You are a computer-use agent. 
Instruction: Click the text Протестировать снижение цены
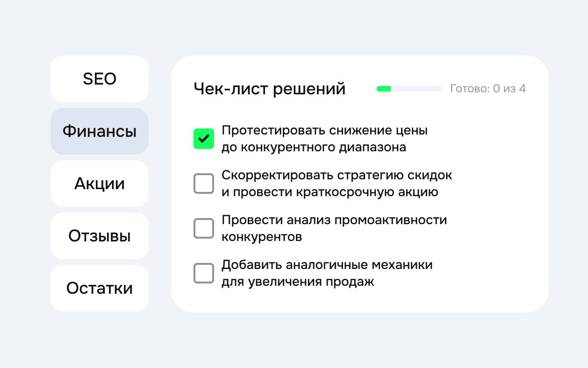coord(325,130)
